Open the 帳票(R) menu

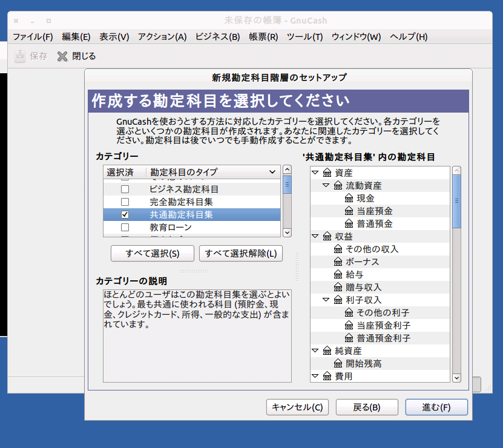click(263, 37)
